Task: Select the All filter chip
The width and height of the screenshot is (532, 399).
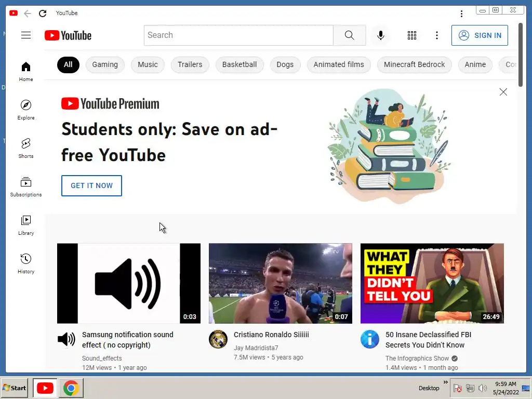Action: (68, 65)
